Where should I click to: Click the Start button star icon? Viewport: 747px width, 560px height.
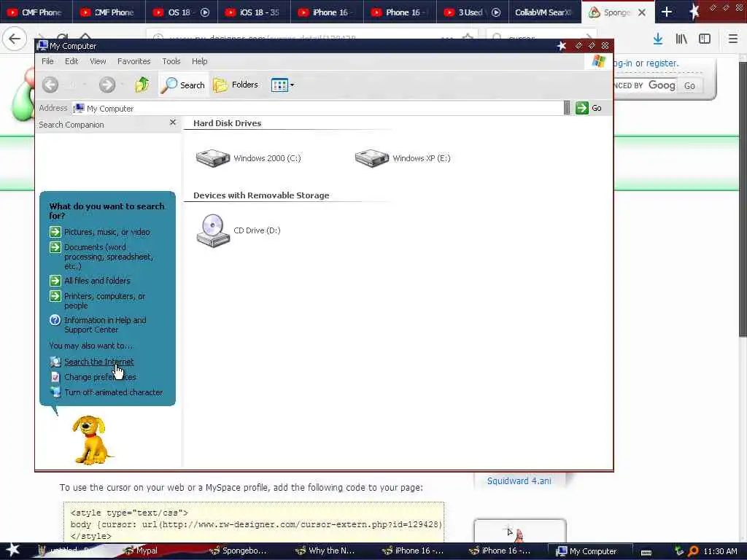(13, 550)
